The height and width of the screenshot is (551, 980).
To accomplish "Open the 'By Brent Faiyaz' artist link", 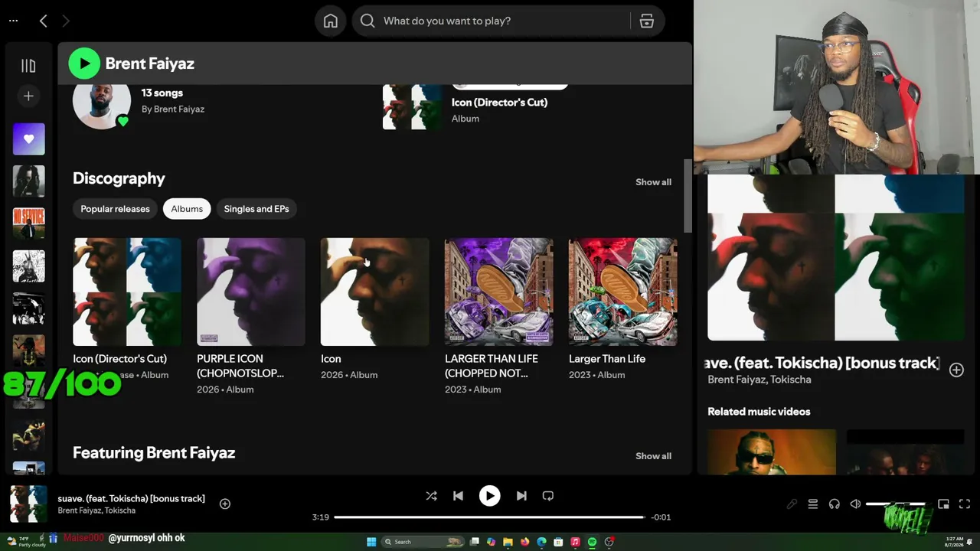I will [x=172, y=109].
